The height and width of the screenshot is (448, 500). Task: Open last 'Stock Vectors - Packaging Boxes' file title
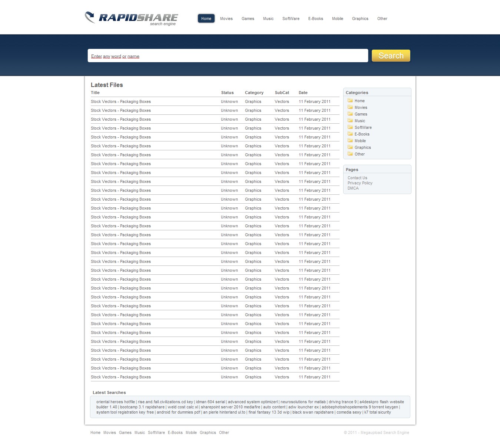click(x=121, y=377)
